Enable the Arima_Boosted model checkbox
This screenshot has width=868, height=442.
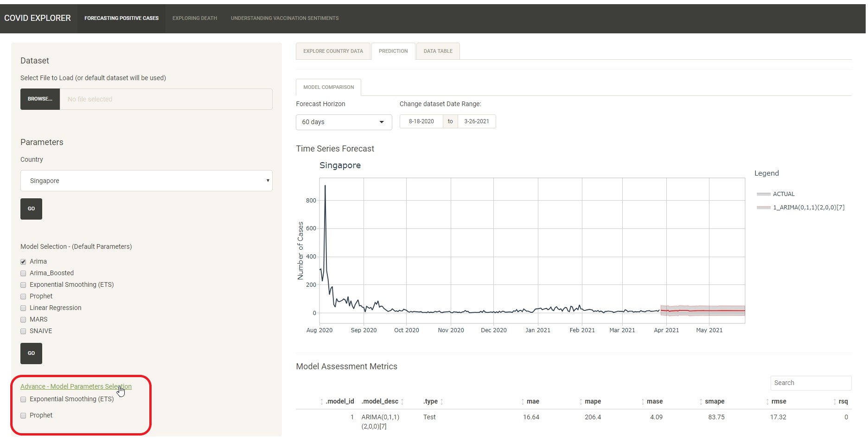(x=23, y=273)
